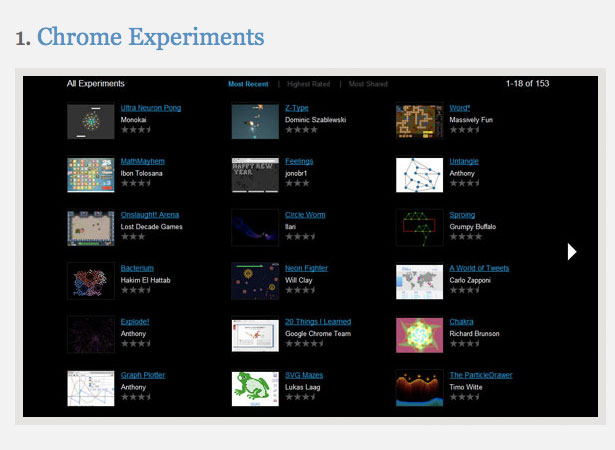Open the Chrome Experiments heading link
The width and height of the screenshot is (615, 450).
150,37
